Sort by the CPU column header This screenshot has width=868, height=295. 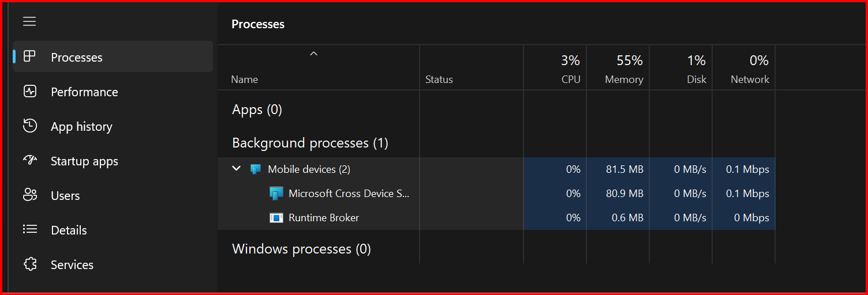click(555, 68)
